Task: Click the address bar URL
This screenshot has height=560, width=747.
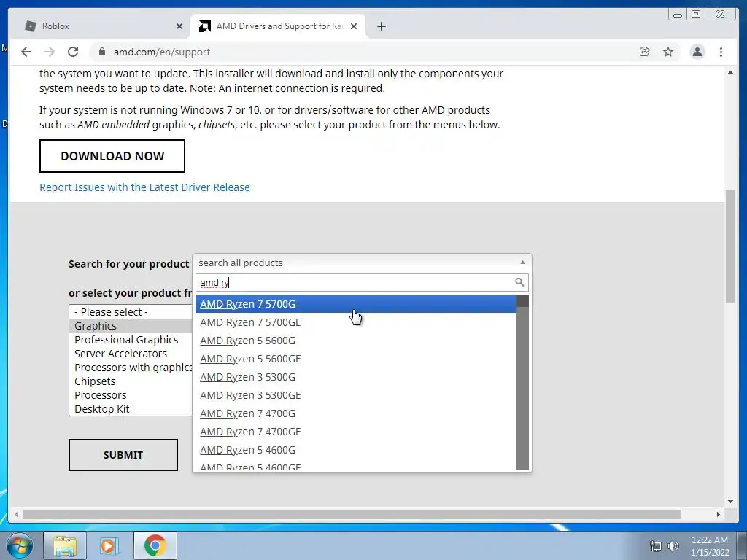Action: pyautogui.click(x=162, y=52)
